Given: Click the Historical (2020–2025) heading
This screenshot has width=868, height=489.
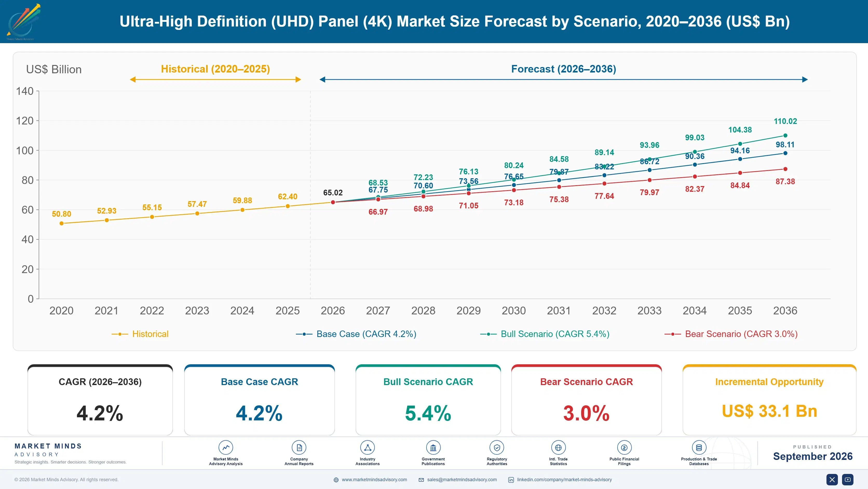Looking at the screenshot, I should [x=215, y=69].
